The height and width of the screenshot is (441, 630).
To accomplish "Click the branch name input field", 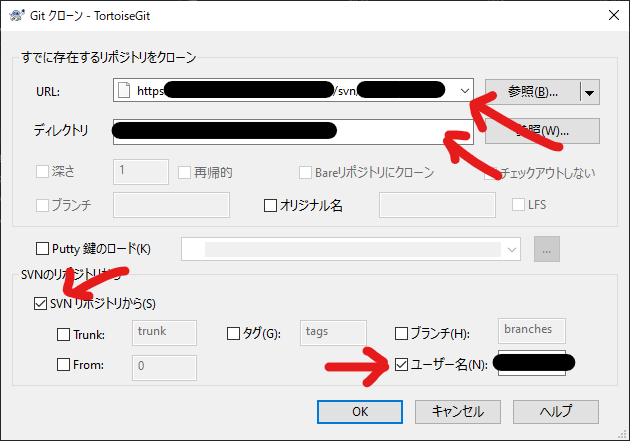I will tap(171, 205).
